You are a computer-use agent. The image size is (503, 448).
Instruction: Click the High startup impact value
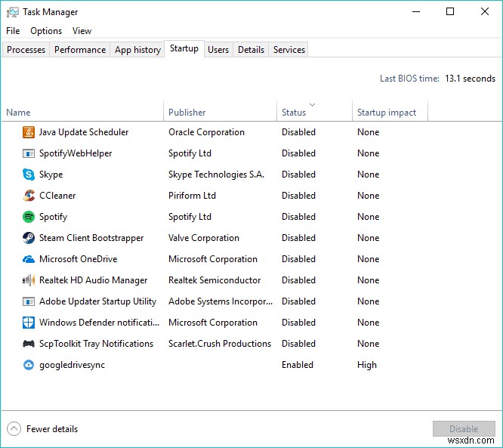[367, 365]
